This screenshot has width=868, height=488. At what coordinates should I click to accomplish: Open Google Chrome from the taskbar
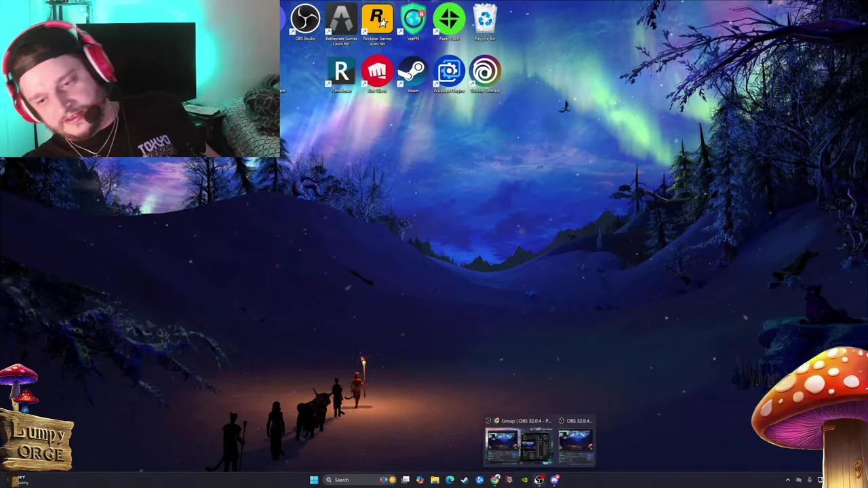click(x=495, y=480)
